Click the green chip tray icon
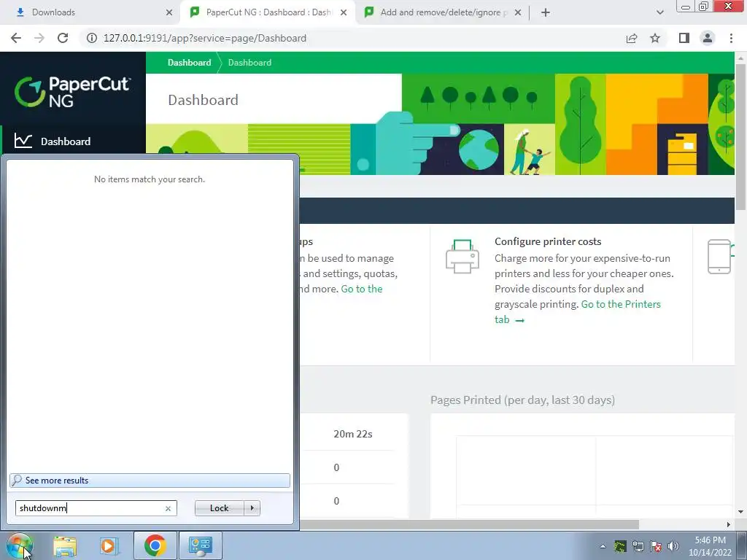 coord(620,546)
